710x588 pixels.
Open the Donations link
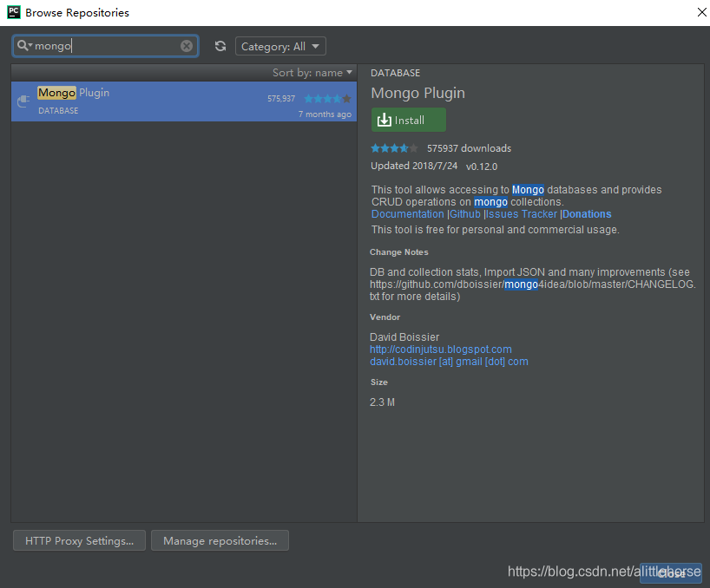tap(587, 214)
